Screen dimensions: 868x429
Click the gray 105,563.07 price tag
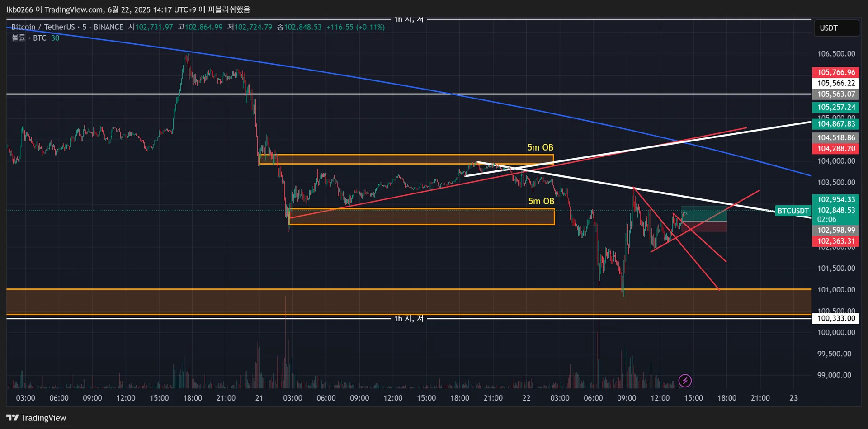pyautogui.click(x=835, y=94)
